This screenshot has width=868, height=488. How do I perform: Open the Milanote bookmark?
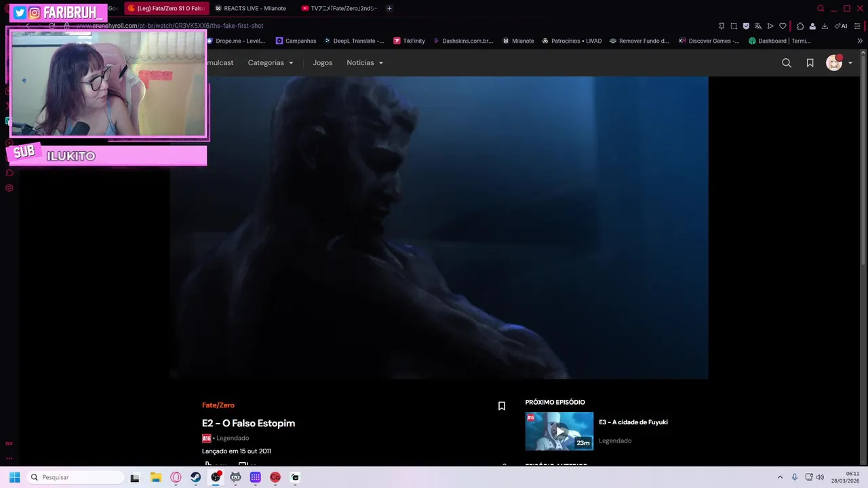(x=519, y=41)
